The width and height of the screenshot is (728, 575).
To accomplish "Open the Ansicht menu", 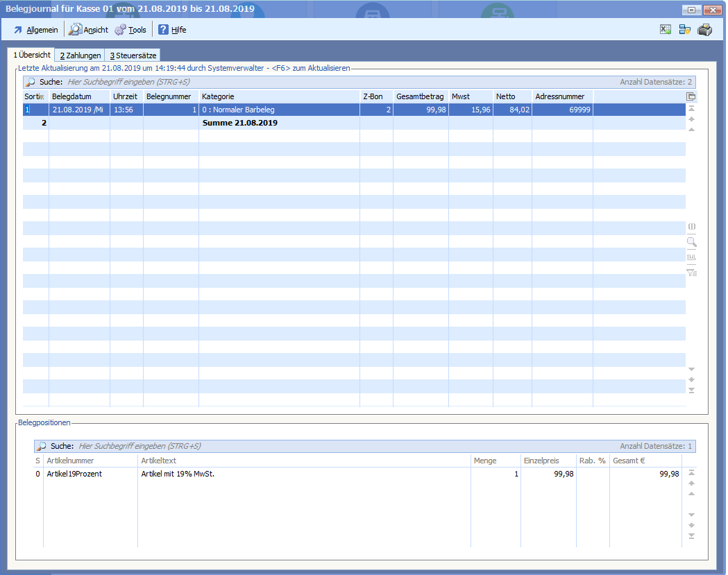I will 89,30.
